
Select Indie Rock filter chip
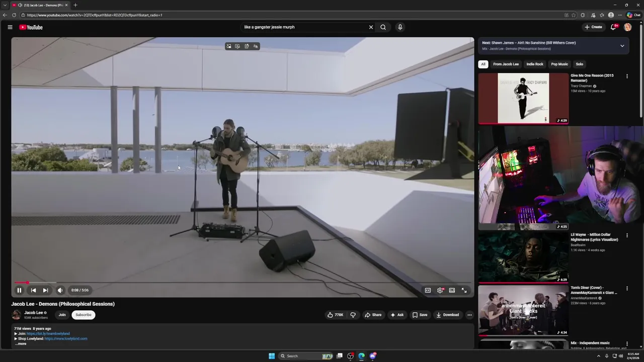(535, 64)
